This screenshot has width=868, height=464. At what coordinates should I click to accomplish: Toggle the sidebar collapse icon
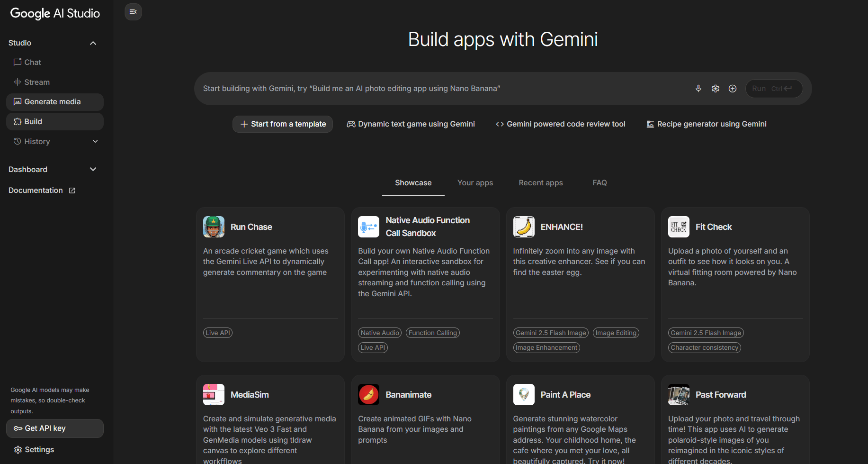pyautogui.click(x=133, y=12)
